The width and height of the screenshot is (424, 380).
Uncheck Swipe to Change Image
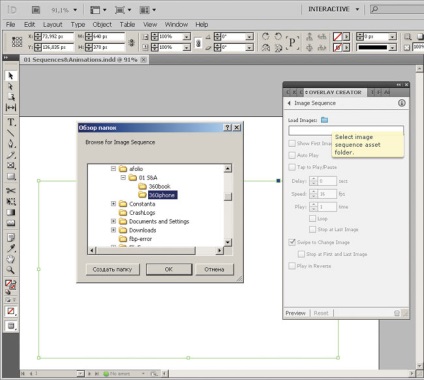[292, 242]
